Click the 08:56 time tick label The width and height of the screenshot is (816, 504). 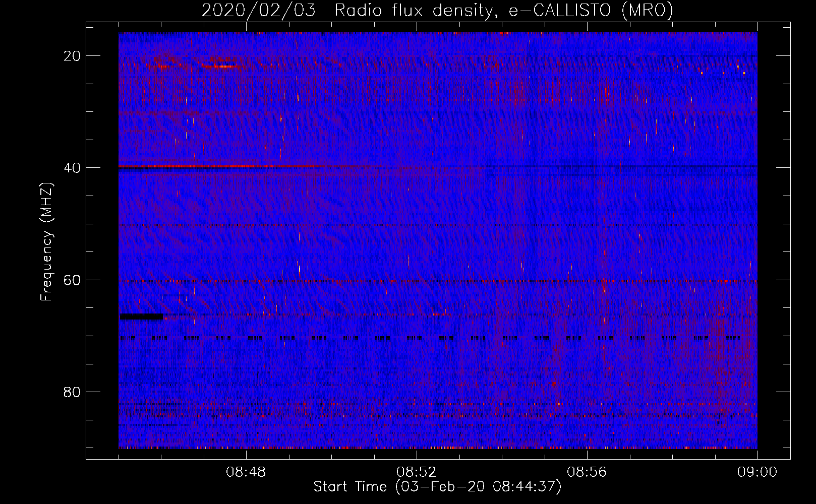587,472
